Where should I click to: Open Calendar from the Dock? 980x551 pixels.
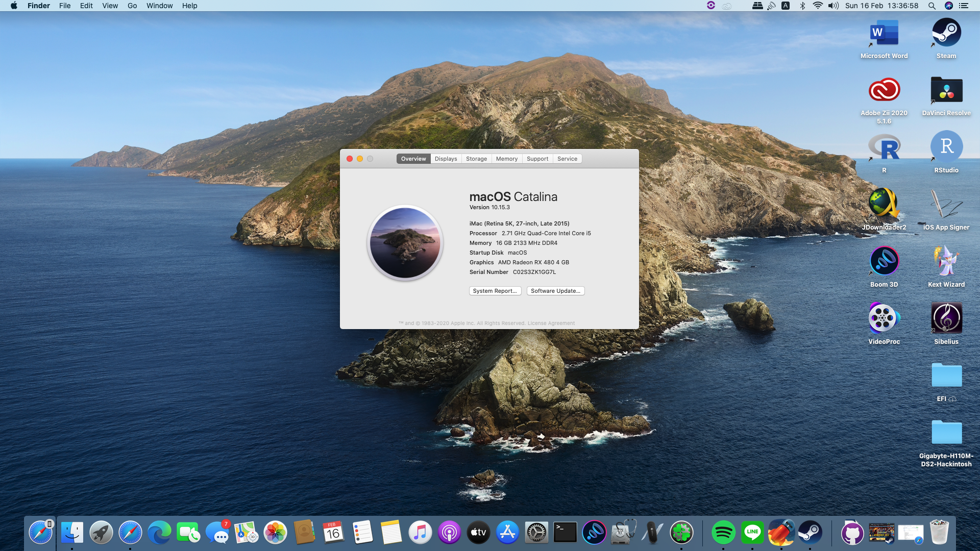point(333,533)
